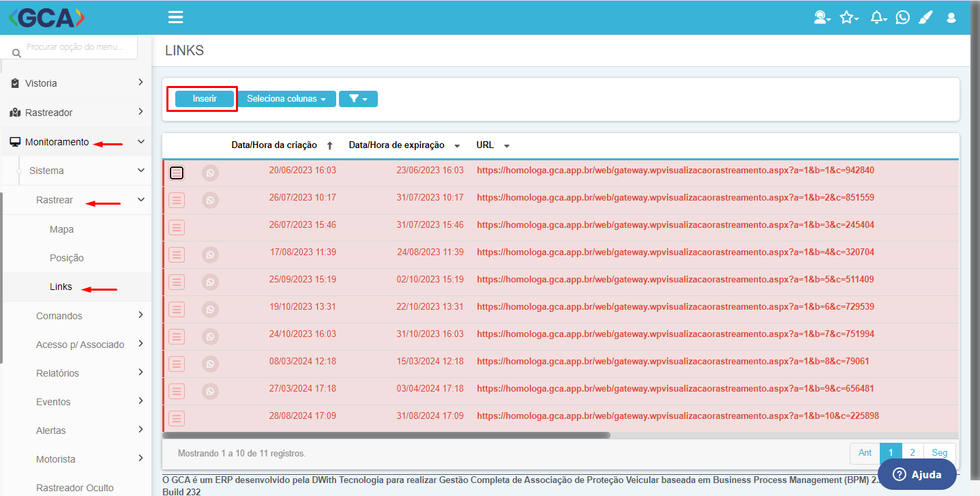Open the Posição menu item
The height and width of the screenshot is (496, 980).
click(67, 258)
